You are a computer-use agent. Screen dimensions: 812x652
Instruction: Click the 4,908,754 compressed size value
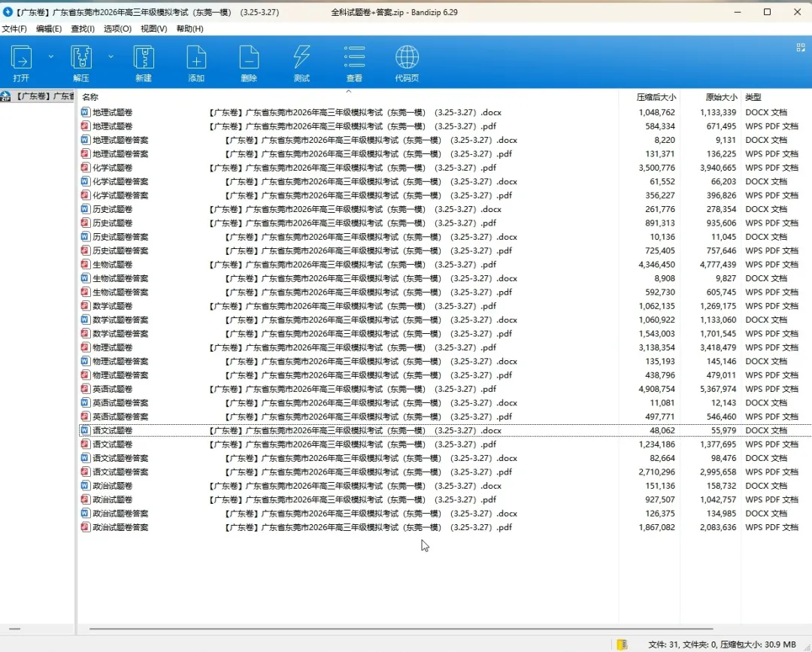pos(656,389)
